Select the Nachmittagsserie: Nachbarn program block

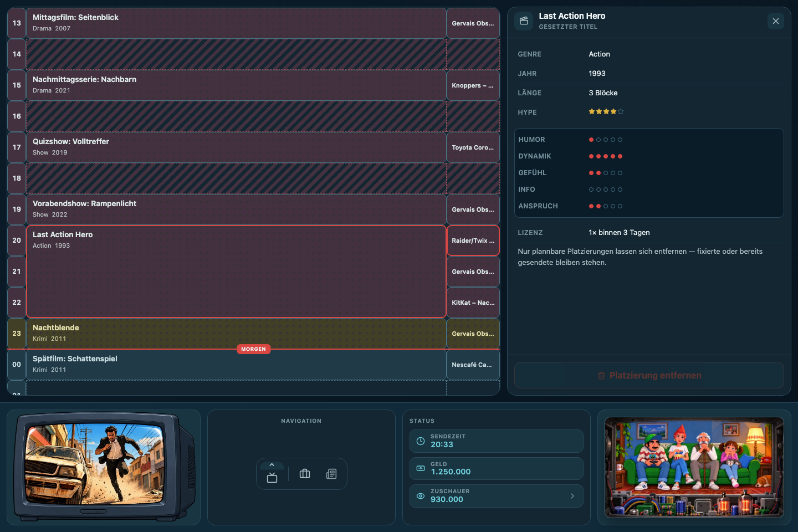point(237,85)
